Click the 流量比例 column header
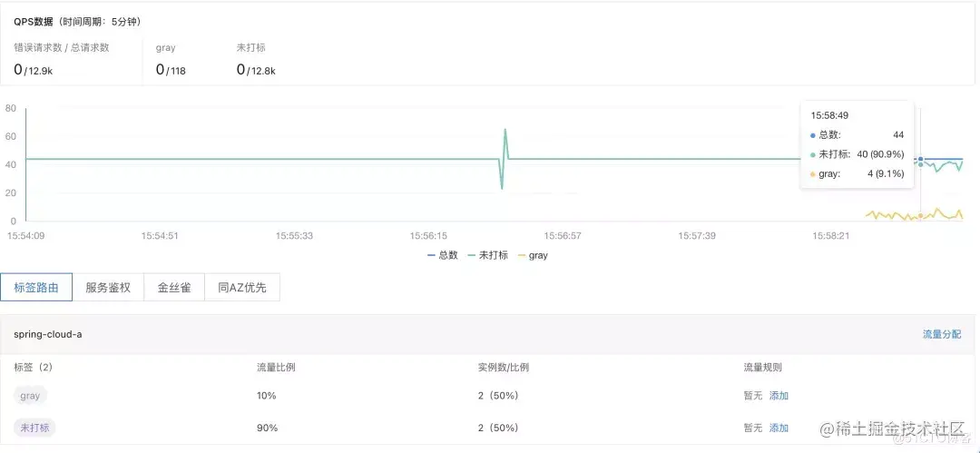The image size is (980, 453). (x=276, y=367)
